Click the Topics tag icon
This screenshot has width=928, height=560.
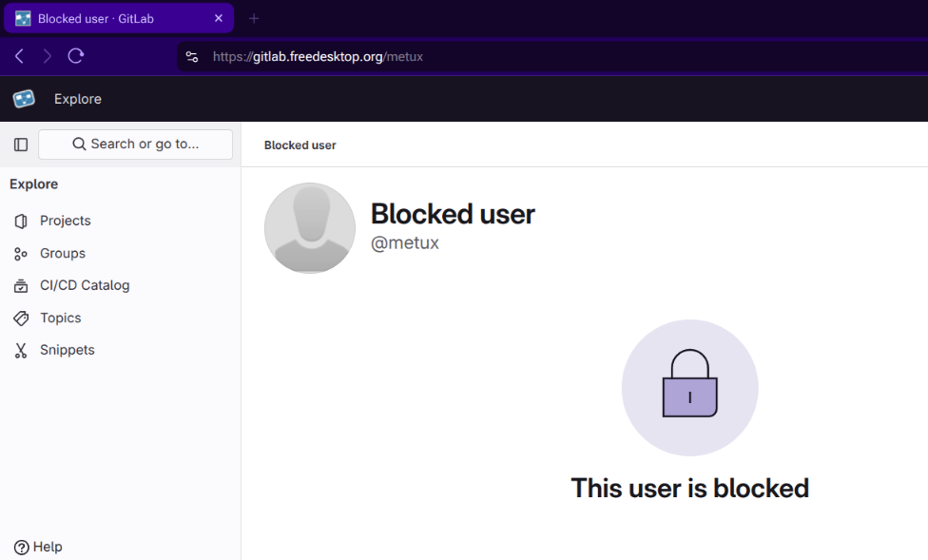pos(21,319)
